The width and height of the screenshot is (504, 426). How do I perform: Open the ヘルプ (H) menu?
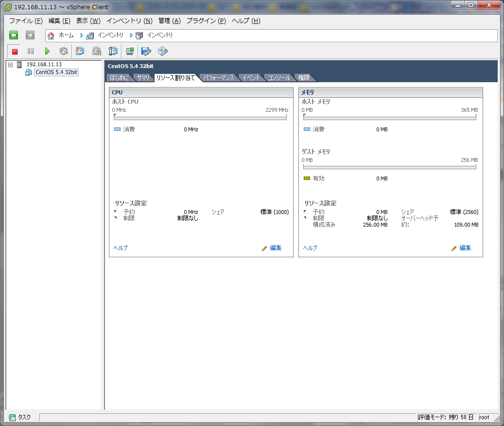coord(246,21)
